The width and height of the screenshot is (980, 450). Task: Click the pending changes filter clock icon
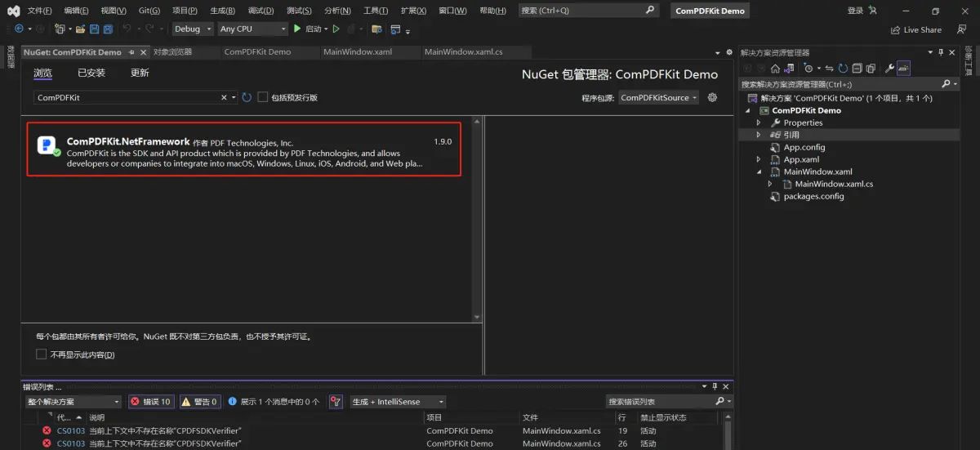tap(808, 69)
